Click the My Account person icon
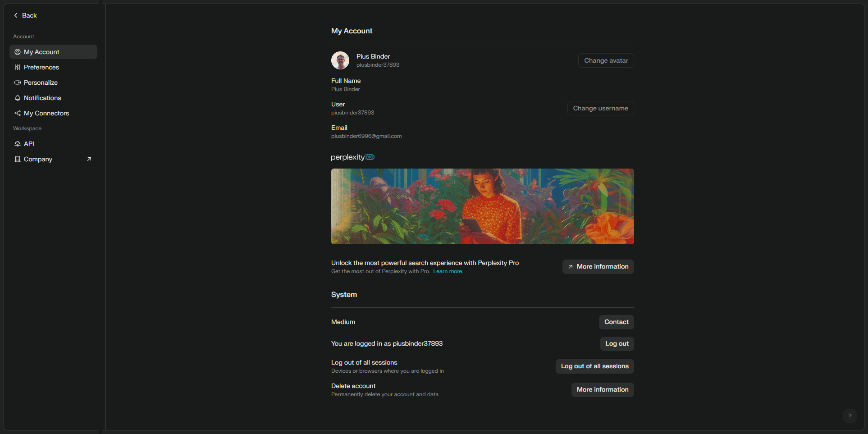 (x=18, y=52)
